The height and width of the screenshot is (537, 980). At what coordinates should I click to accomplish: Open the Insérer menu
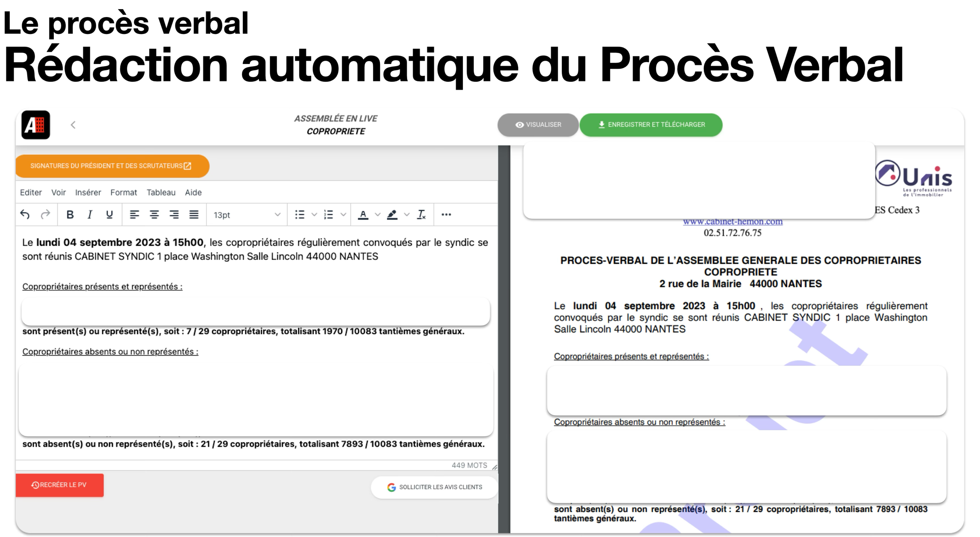(x=88, y=193)
